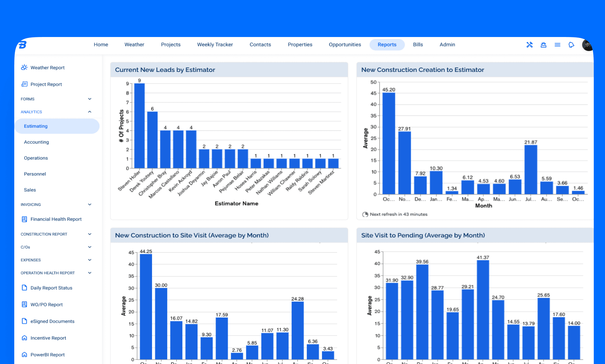Open the Daily Report Status link
605x364 pixels.
(51, 288)
